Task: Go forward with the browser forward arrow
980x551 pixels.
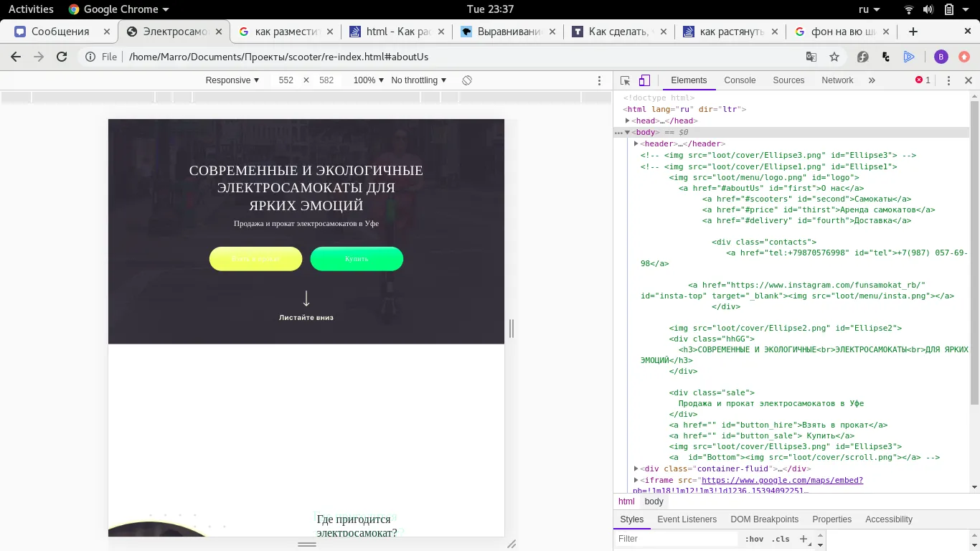Action: pyautogui.click(x=39, y=57)
